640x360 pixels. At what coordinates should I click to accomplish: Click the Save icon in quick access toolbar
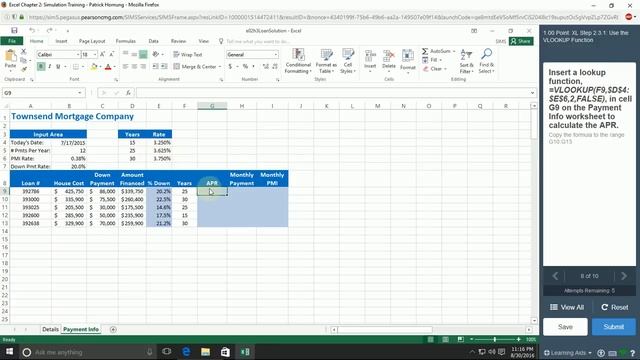14,31
